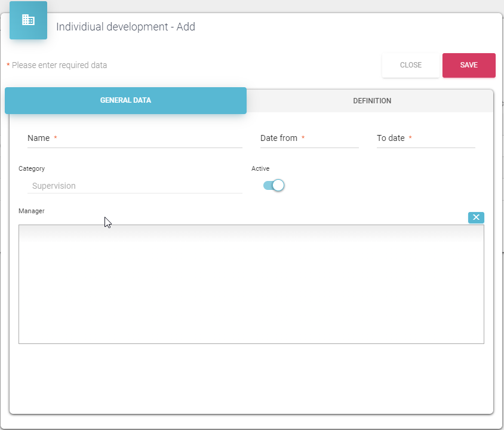
Task: Click the 'Individiual development - Add' title
Action: click(x=125, y=27)
